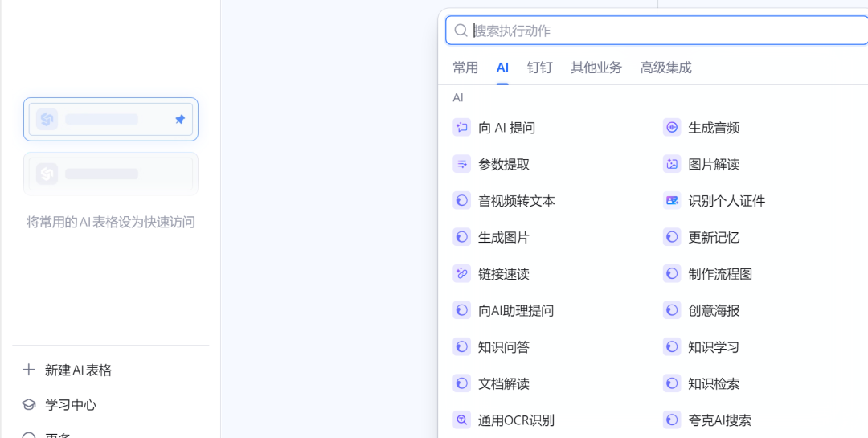Open the 钉钉 tab
Image resolution: width=868 pixels, height=438 pixels.
pyautogui.click(x=540, y=68)
